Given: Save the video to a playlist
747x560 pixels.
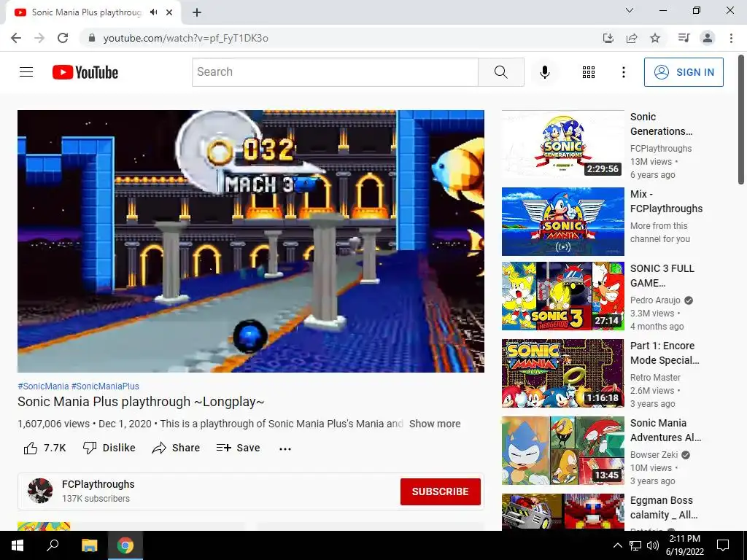Looking at the screenshot, I should click(x=238, y=448).
